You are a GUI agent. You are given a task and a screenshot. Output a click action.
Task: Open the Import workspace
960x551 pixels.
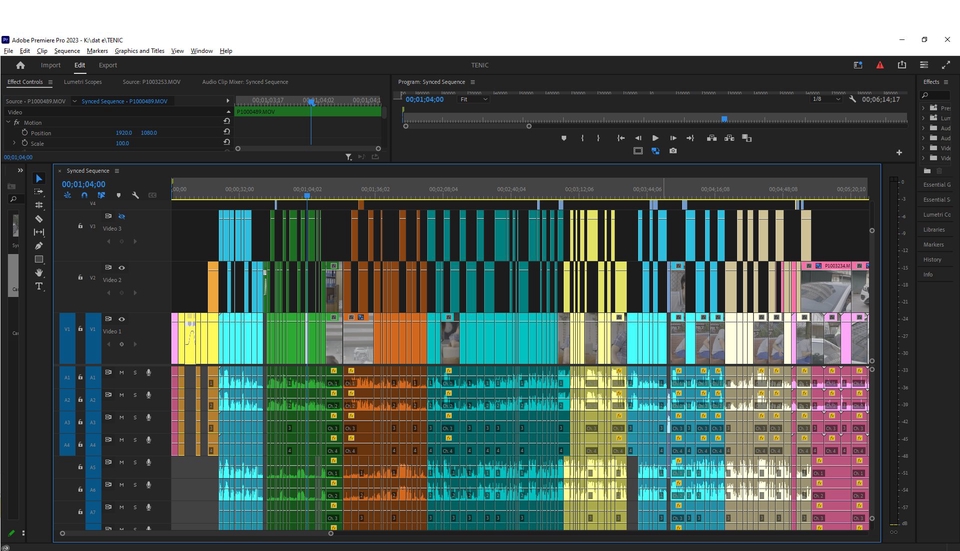(50, 65)
